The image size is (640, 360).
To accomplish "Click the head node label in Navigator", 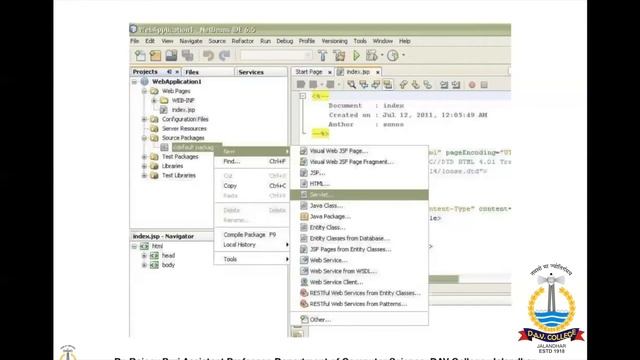I will [x=168, y=256].
